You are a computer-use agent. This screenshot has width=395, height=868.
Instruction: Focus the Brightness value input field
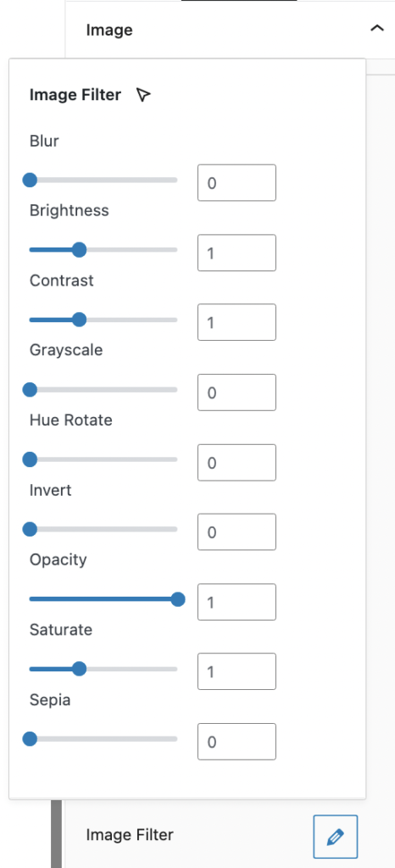236,253
